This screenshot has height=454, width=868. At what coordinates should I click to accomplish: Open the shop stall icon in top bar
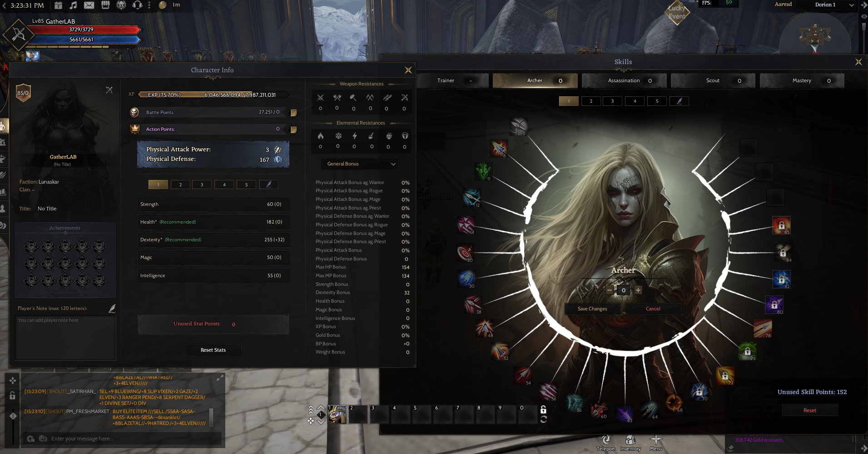click(x=105, y=5)
